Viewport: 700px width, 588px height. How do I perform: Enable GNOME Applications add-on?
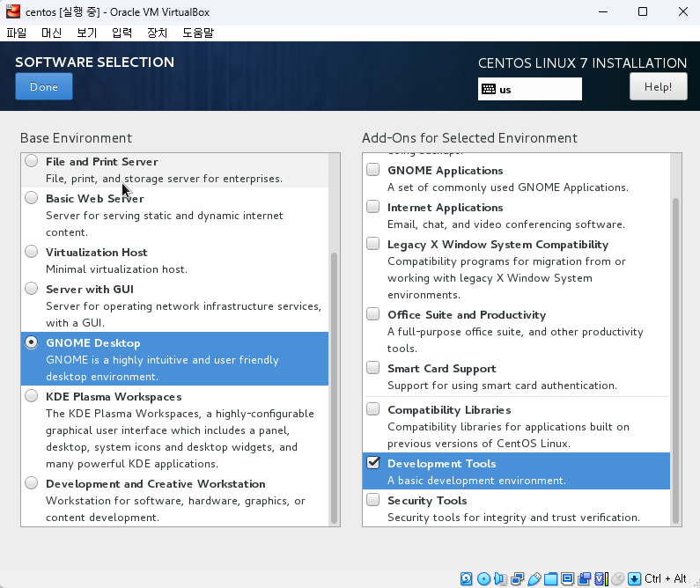[x=372, y=170]
